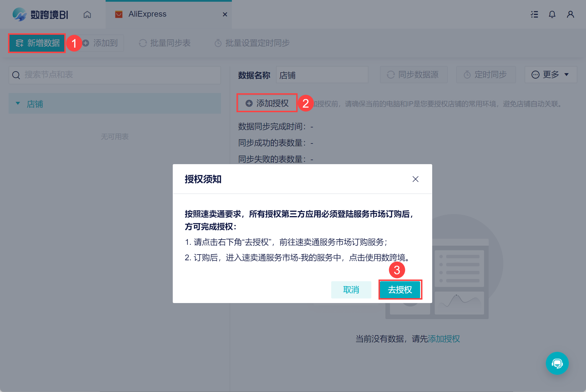Click the refresh icon inside 同步数据源 button
Viewport: 586px width, 392px height.
391,75
